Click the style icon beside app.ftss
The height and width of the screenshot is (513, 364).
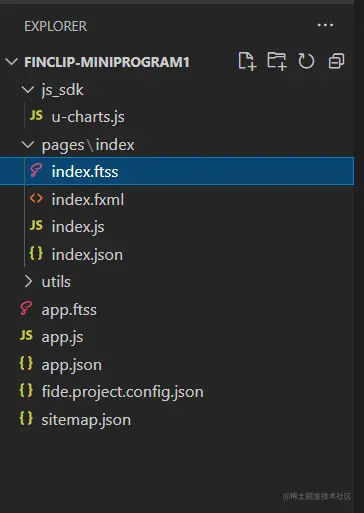pos(26,308)
